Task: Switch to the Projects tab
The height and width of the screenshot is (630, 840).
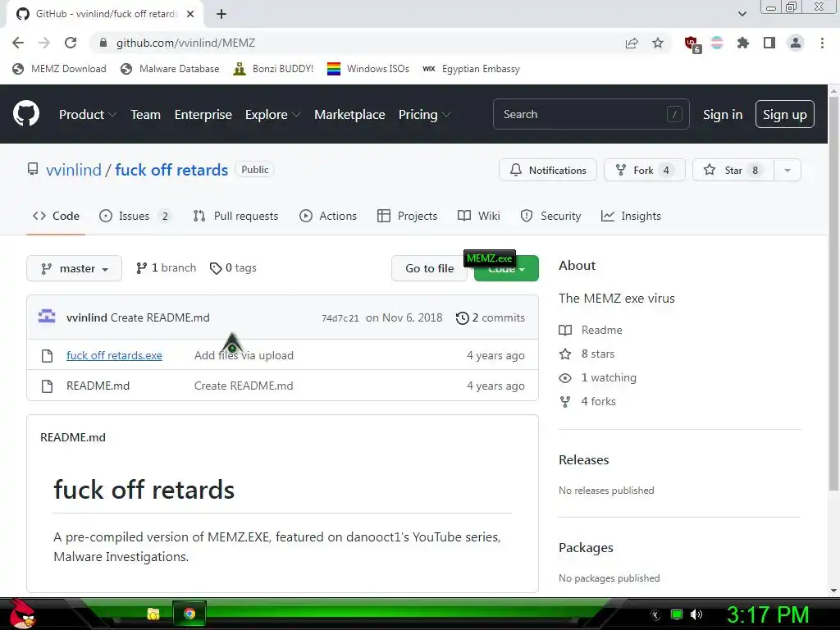Action: pos(407,216)
